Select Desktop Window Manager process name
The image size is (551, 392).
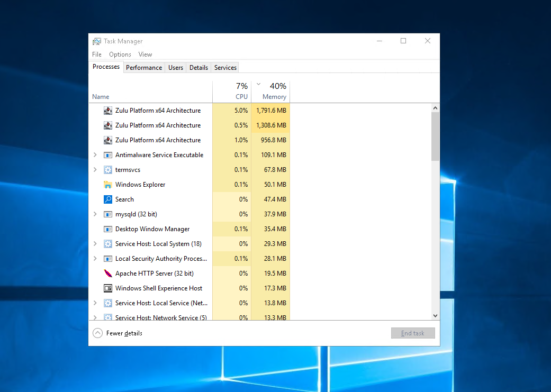click(x=152, y=229)
